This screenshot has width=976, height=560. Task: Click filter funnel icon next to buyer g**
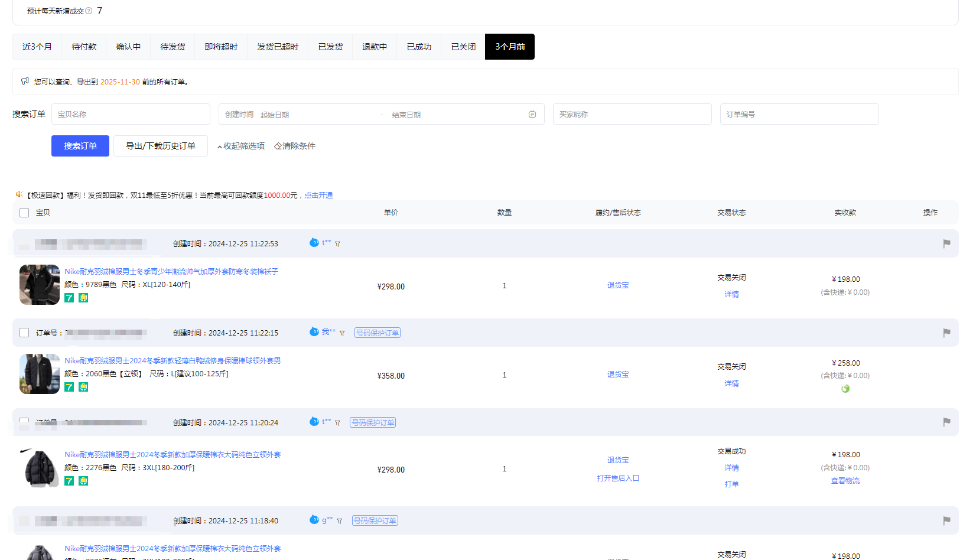pos(340,521)
